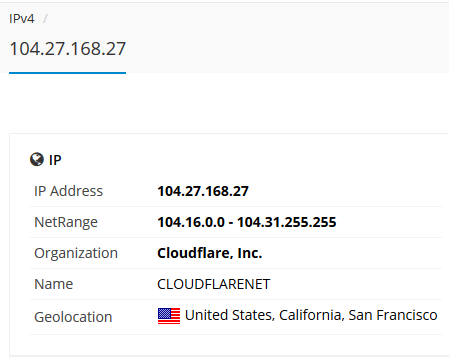
Task: Click the Organization row label
Action: 76,253
